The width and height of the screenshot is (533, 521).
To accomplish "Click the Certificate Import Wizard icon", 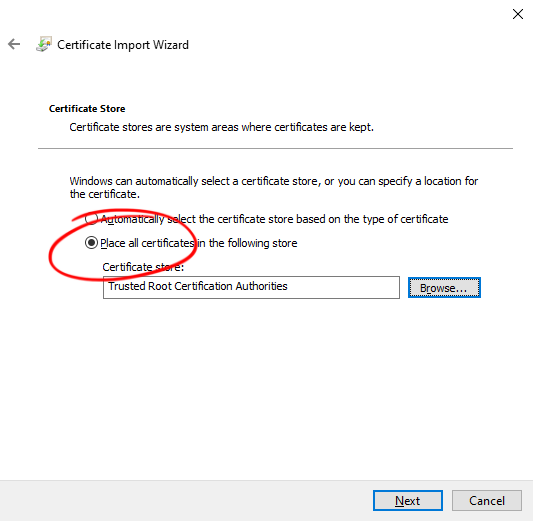I will 44,44.
